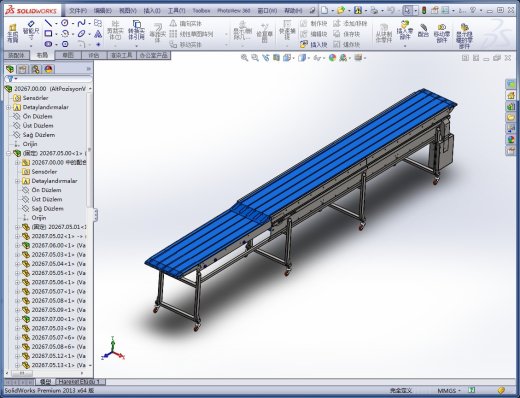Viewport: 520px width, 398px height.
Task: Open the Select tool dropdown arrow
Action: click(415, 11)
